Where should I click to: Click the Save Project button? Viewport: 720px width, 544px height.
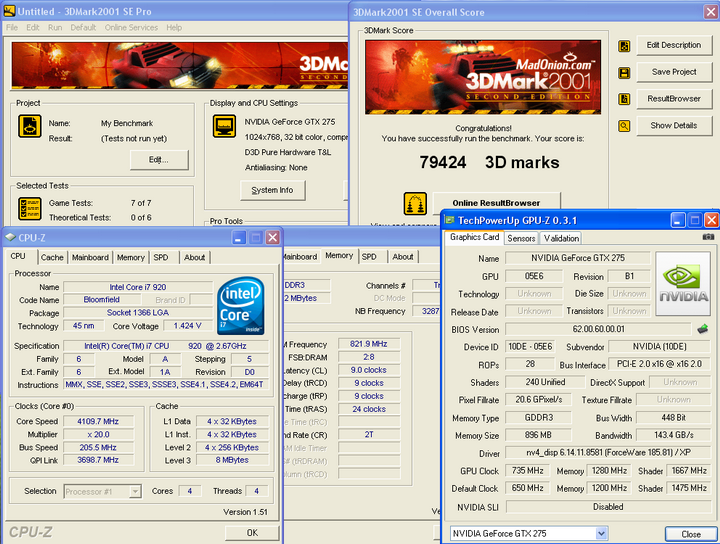[x=674, y=72]
